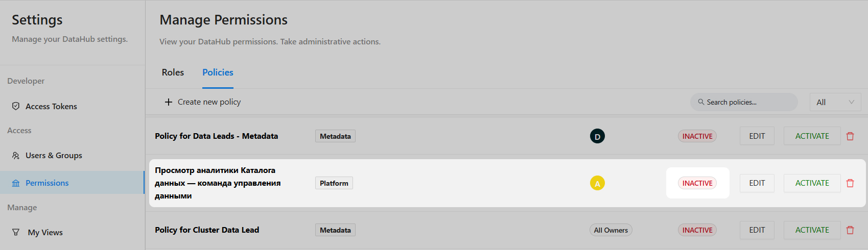The height and width of the screenshot is (250, 868).
Task: Edit Policy for Cluster Data Lead
Action: [757, 230]
